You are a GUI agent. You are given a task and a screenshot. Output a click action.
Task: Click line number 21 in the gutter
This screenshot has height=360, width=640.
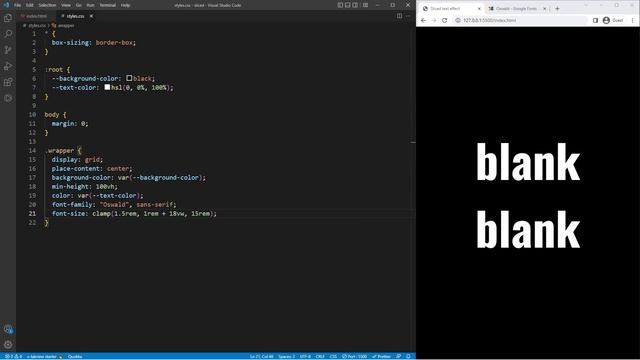click(32, 213)
